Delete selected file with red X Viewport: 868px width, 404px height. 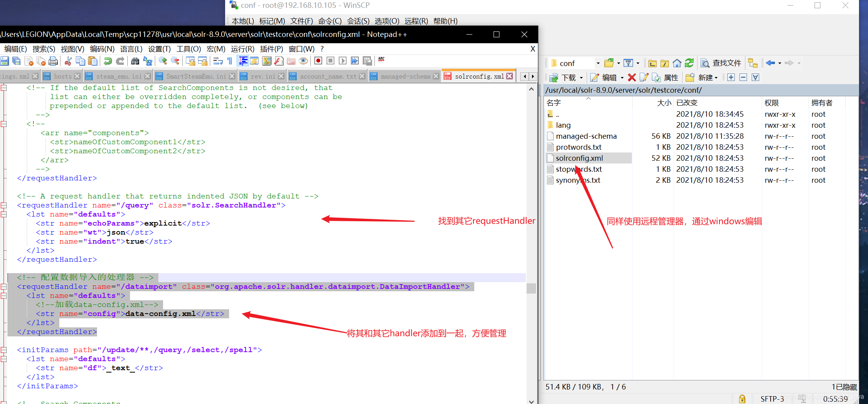click(632, 77)
